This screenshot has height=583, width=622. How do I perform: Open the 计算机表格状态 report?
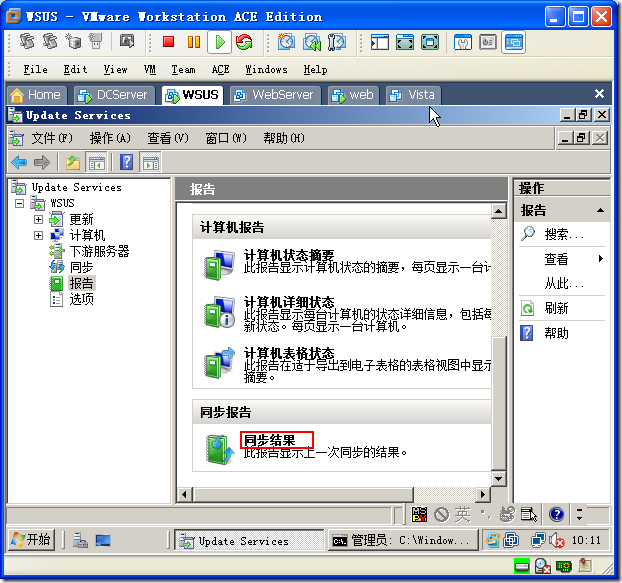pyautogui.click(x=289, y=353)
